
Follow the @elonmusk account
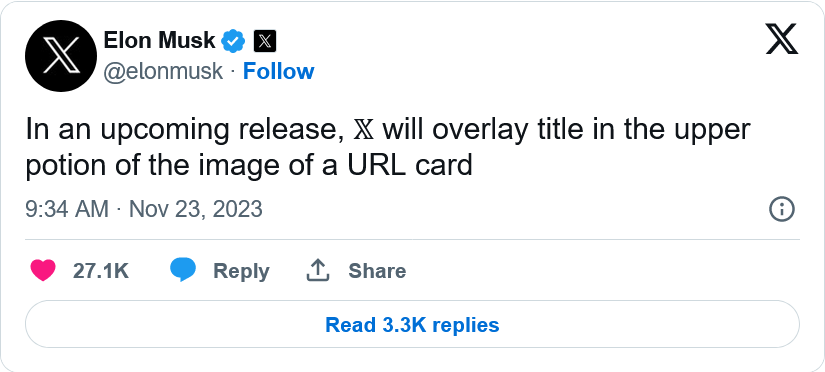coord(278,72)
